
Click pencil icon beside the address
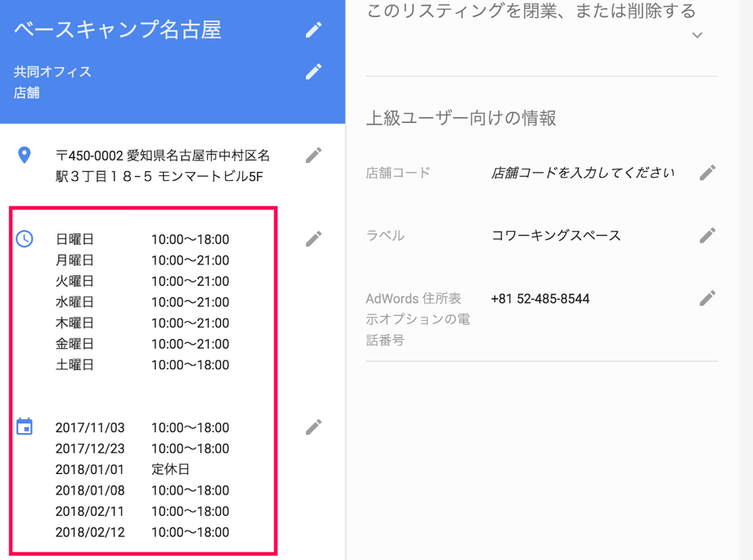[313, 156]
